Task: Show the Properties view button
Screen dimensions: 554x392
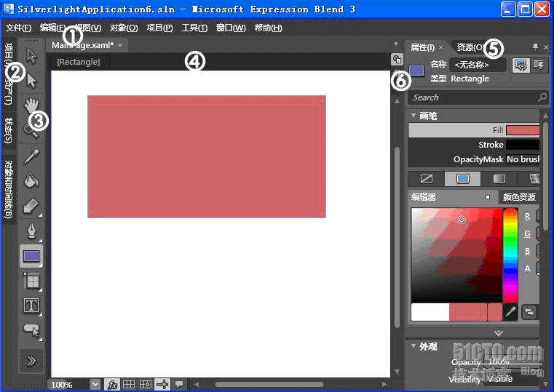Action: [521, 65]
